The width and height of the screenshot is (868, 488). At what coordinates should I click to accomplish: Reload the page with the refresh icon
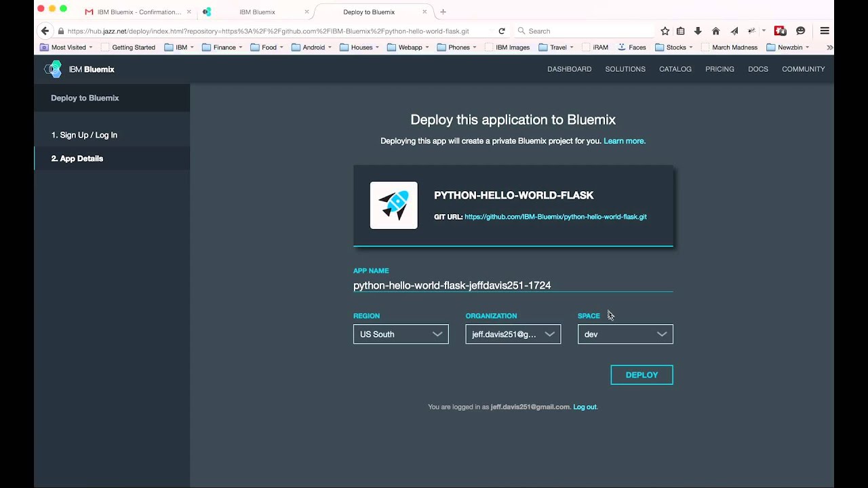502,31
